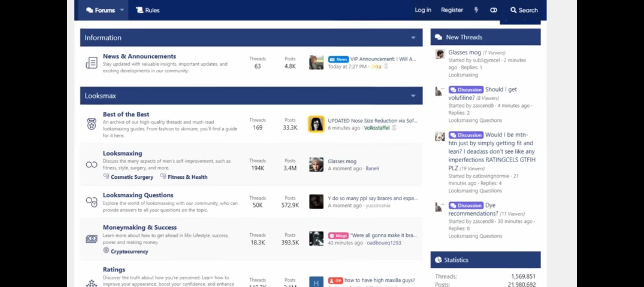This screenshot has width=644, height=287.
Task: Click the purple Discussion tag on volufiline thread
Action: 466,90
